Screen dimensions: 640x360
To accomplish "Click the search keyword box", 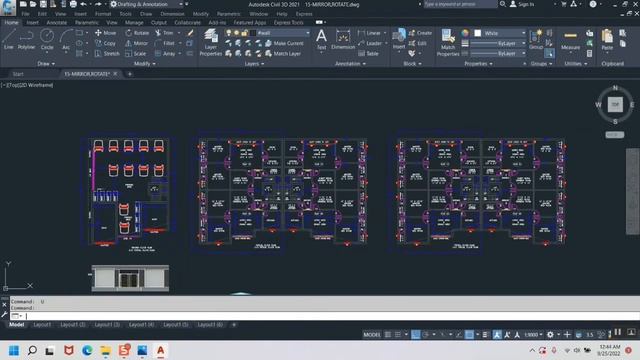I will point(460,4).
